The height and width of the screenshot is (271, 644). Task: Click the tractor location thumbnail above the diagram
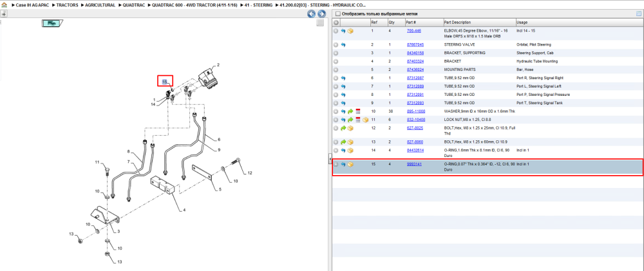[52, 23]
